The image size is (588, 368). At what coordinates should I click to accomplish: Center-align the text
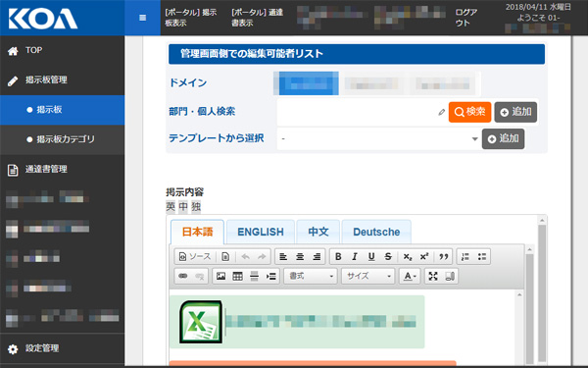pos(300,257)
